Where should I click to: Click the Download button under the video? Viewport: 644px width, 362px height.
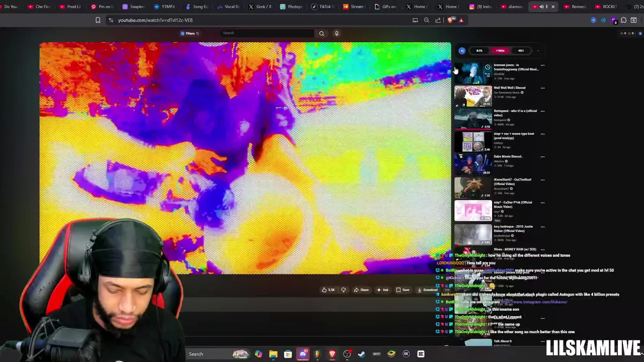[428, 290]
